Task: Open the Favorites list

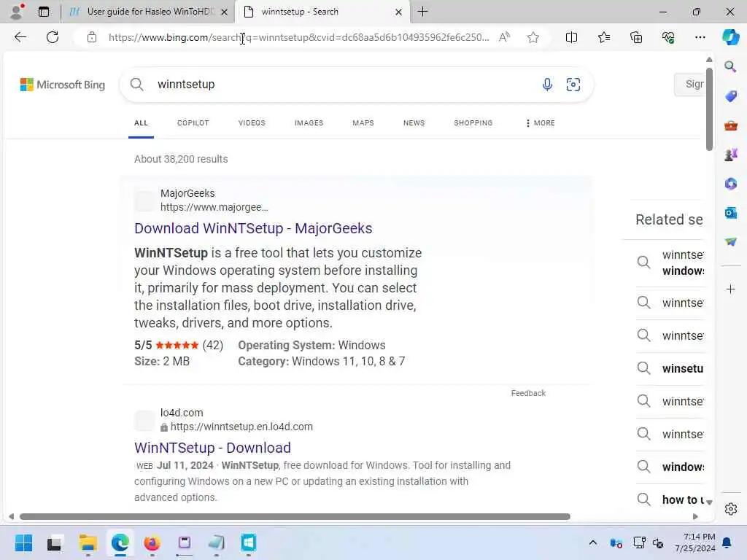Action: (x=603, y=37)
